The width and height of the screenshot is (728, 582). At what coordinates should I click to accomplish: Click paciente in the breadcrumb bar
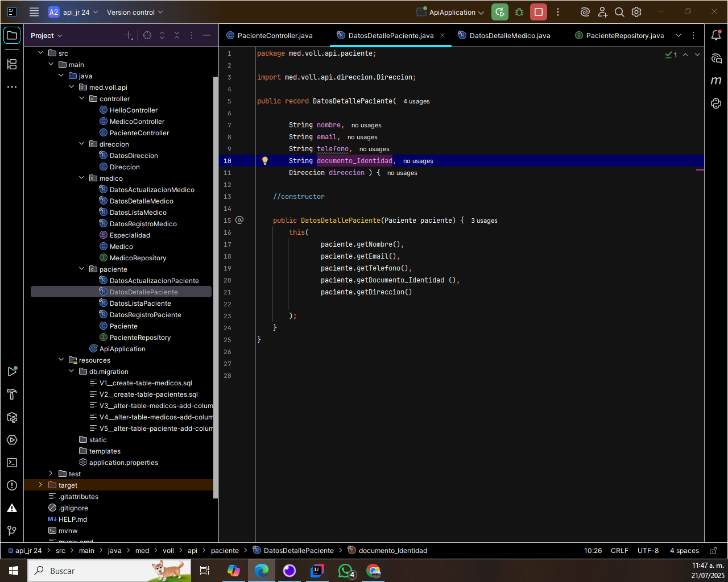click(x=225, y=551)
